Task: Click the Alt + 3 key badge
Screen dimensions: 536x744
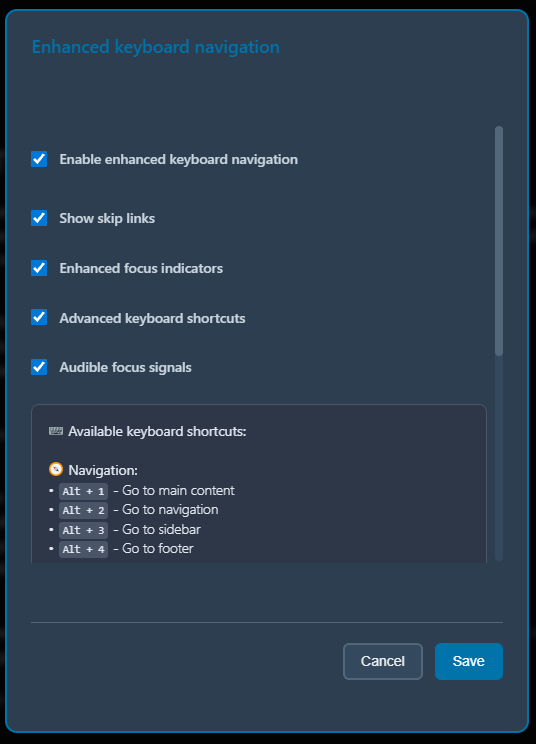Action: point(83,530)
